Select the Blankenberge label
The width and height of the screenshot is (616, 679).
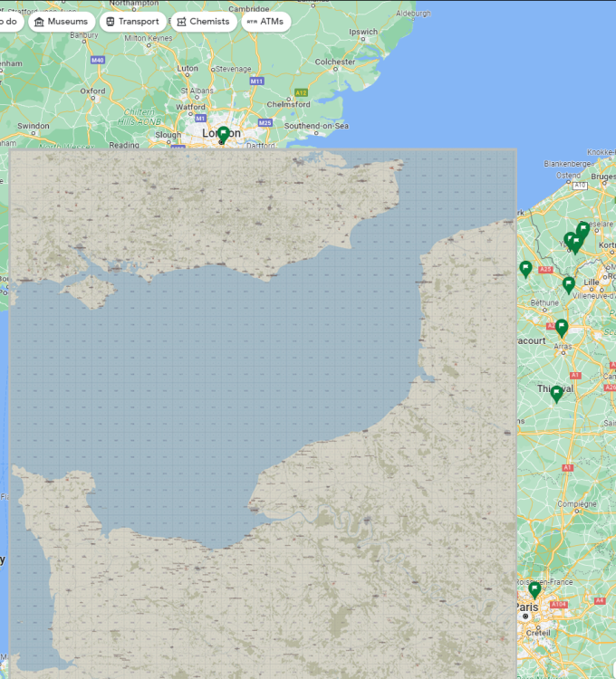pyautogui.click(x=567, y=164)
